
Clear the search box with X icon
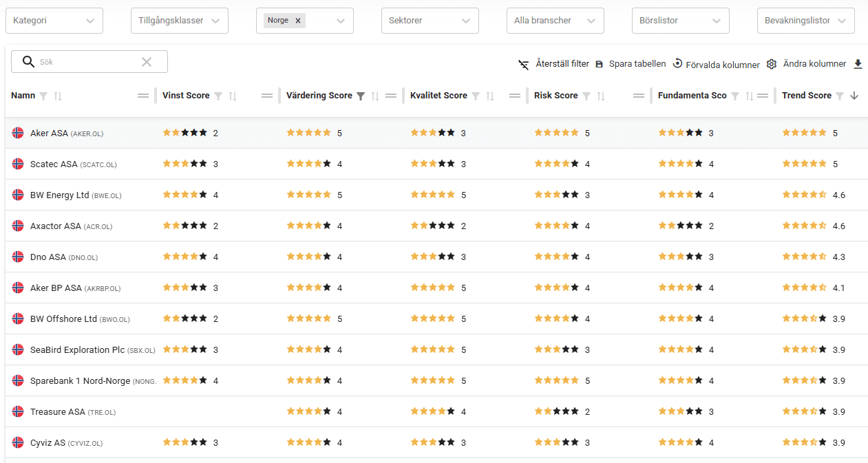pos(147,62)
